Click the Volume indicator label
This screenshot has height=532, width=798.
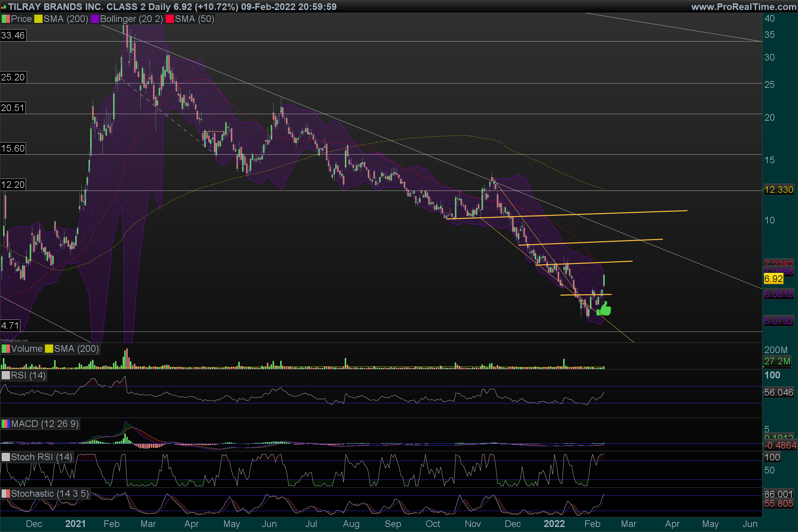click(27, 349)
